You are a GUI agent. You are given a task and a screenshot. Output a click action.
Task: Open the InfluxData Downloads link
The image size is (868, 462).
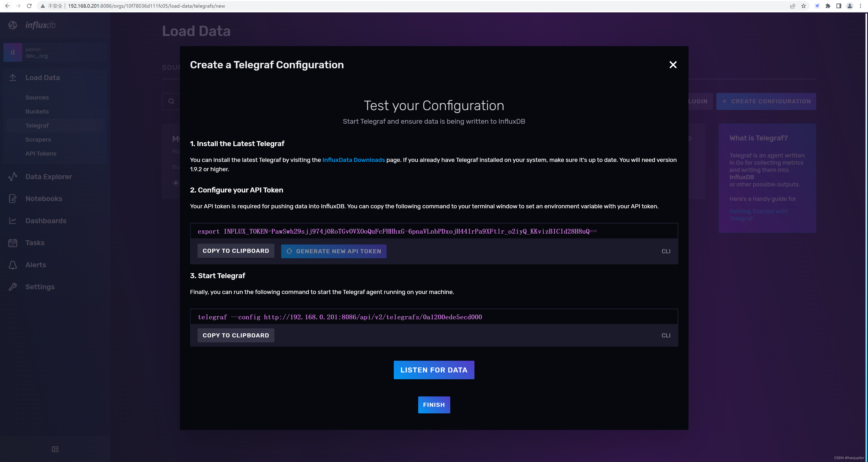point(354,160)
